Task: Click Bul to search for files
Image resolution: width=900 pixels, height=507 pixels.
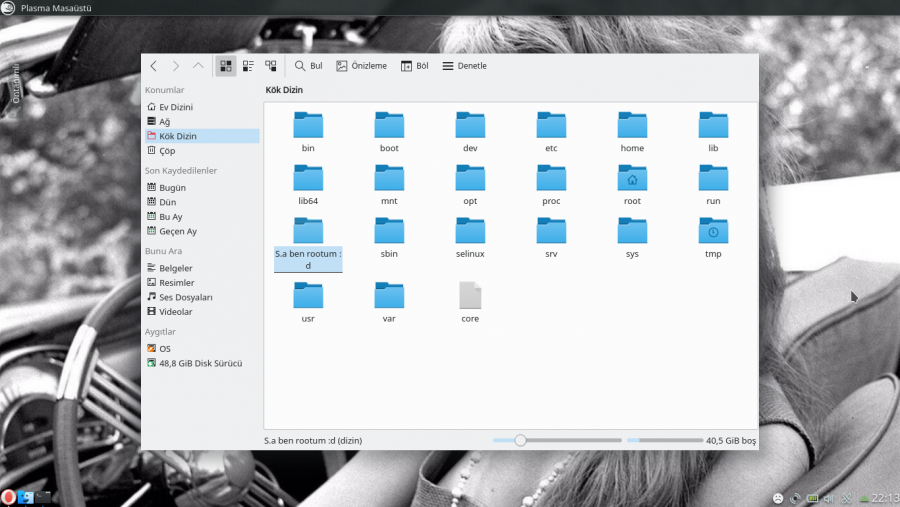Action: (308, 66)
